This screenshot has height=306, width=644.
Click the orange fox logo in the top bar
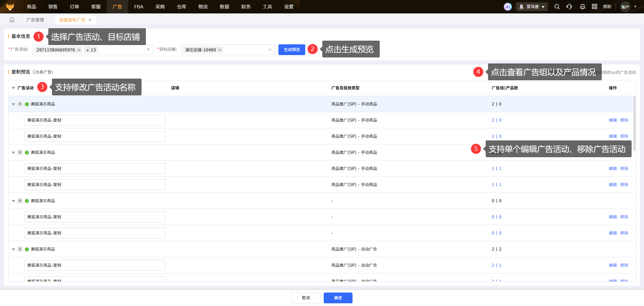click(x=10, y=7)
